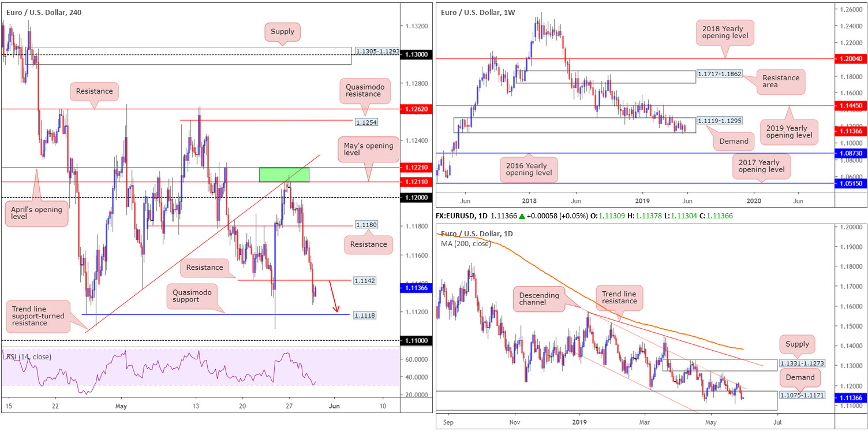This screenshot has height=431, width=868.
Task: Click the Resistance callout below the 1.1180 label
Action: [x=369, y=244]
